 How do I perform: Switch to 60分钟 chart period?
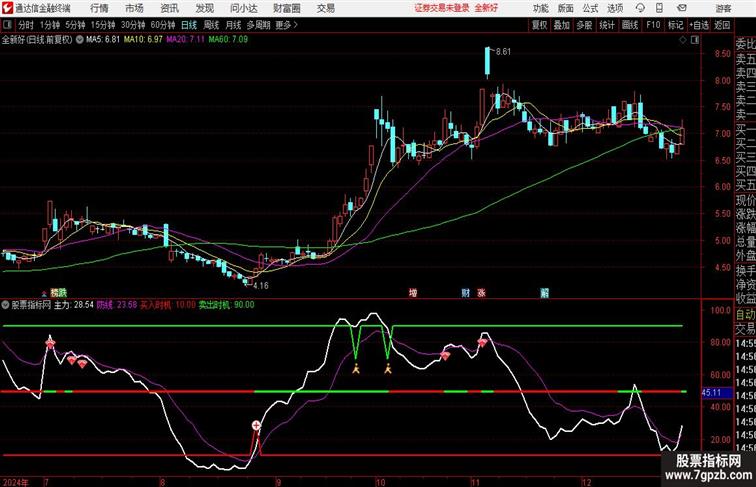click(x=162, y=25)
